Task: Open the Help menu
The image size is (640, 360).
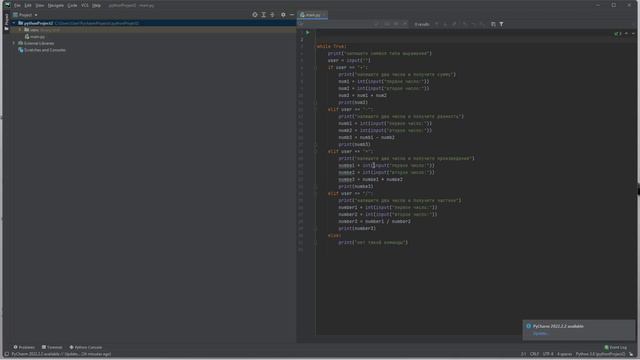Action: click(x=96, y=5)
